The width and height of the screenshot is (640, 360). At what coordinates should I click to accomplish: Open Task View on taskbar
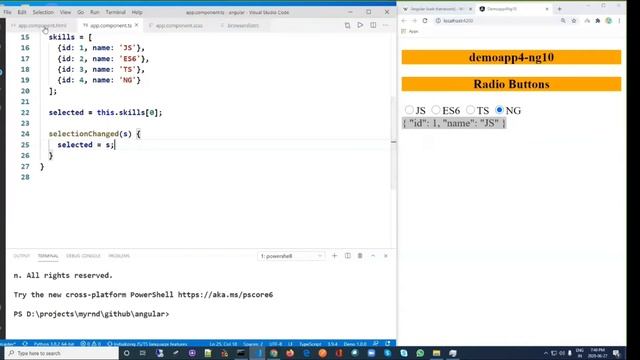pos(142,353)
